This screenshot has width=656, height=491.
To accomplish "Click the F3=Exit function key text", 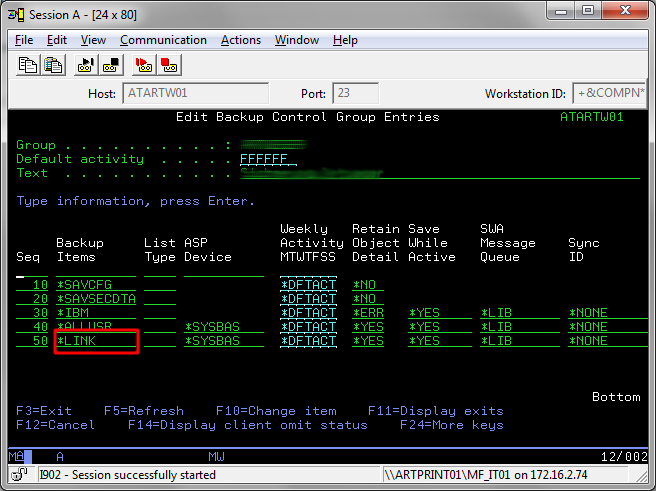I will click(44, 411).
